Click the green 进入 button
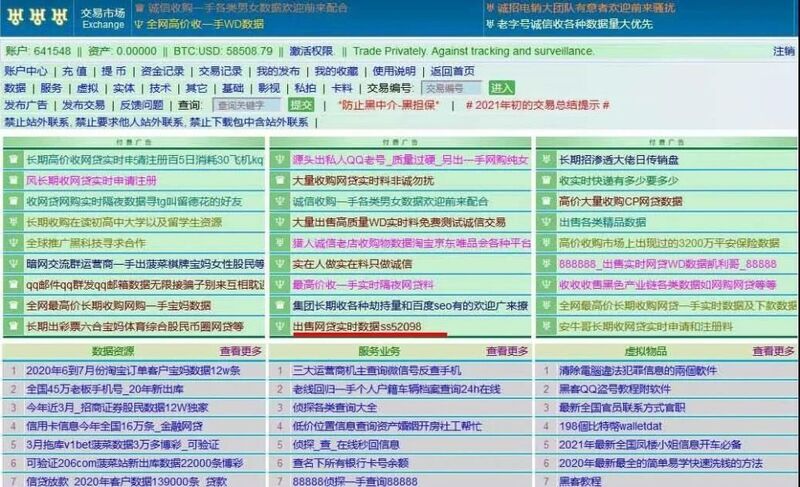Screen dimensions: 800x487 pyautogui.click(x=501, y=88)
